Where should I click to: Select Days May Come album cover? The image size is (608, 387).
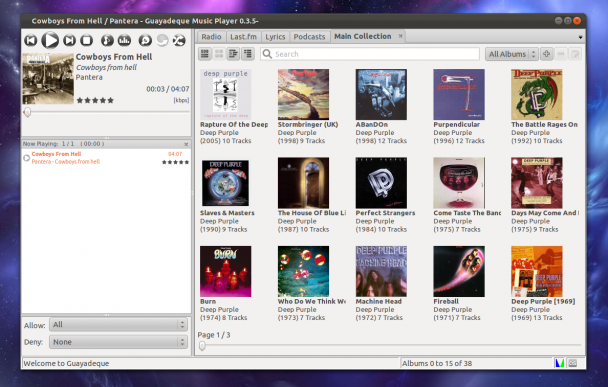pyautogui.click(x=537, y=183)
